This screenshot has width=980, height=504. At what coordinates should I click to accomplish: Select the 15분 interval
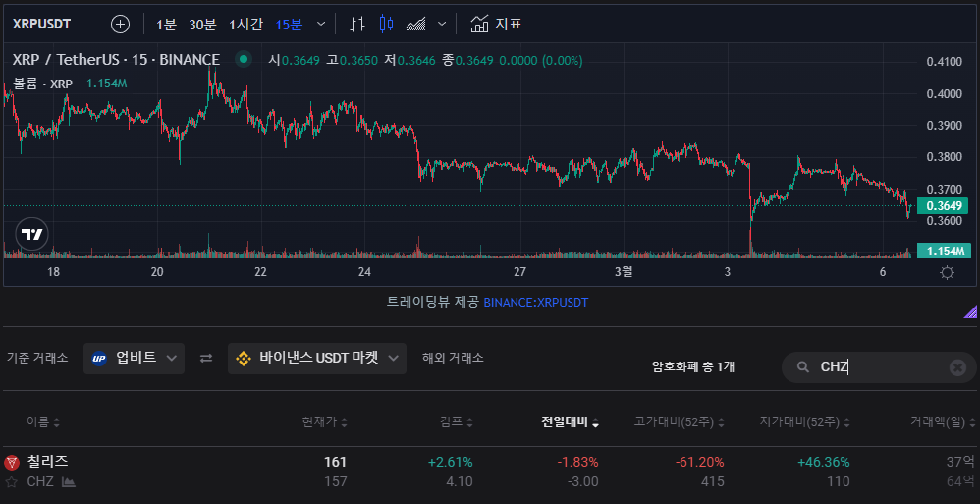(x=289, y=25)
